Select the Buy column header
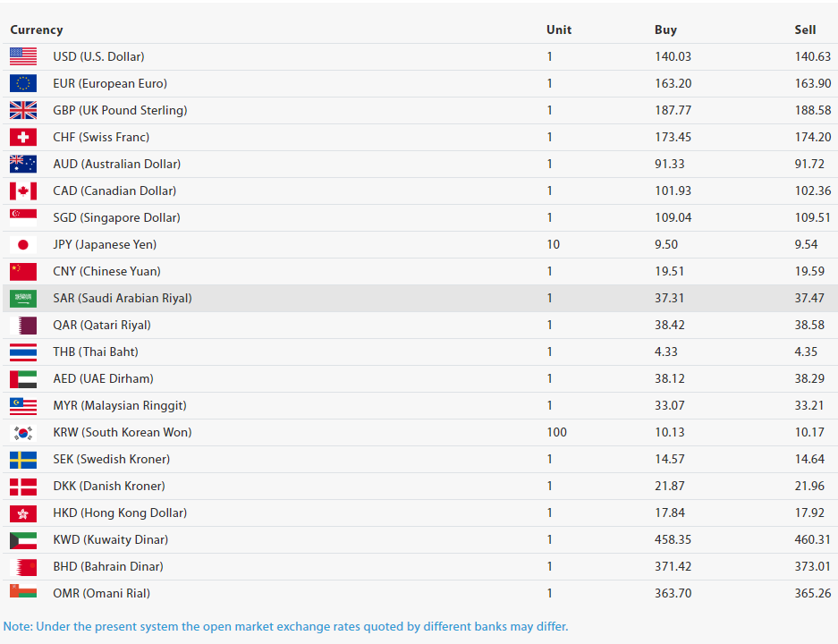This screenshot has height=644, width=838. [665, 30]
